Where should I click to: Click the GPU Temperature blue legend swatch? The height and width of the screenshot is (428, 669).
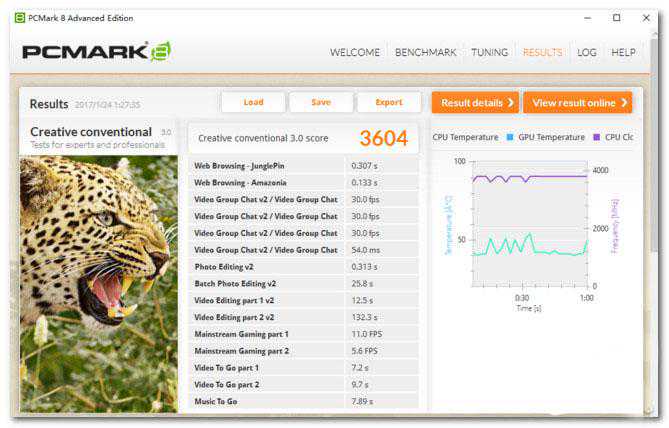click(x=510, y=137)
